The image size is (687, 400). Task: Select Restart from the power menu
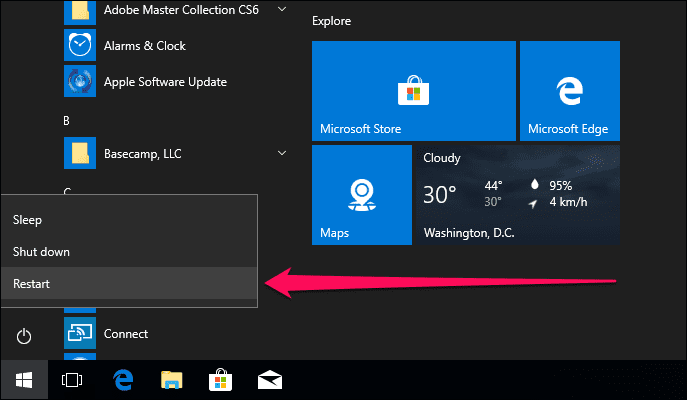click(129, 283)
